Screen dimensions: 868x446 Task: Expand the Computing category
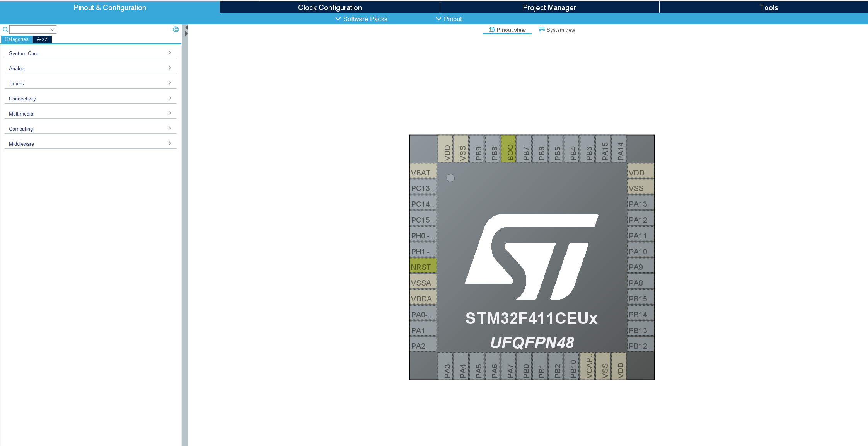click(90, 129)
